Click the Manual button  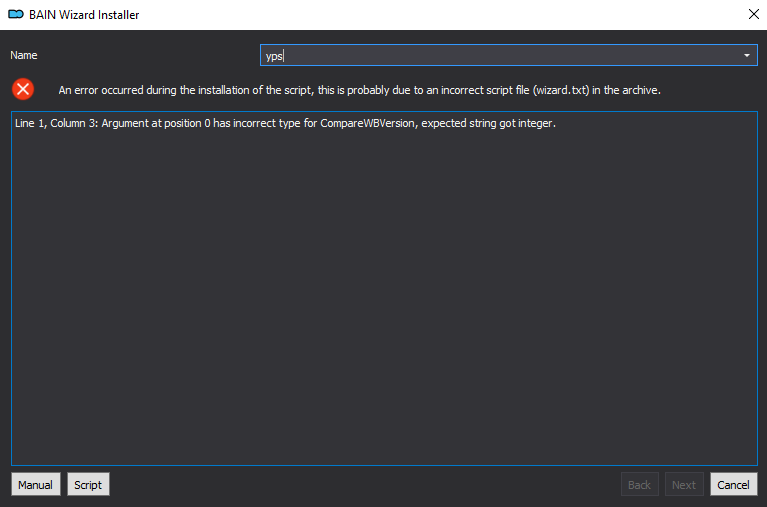tap(36, 484)
